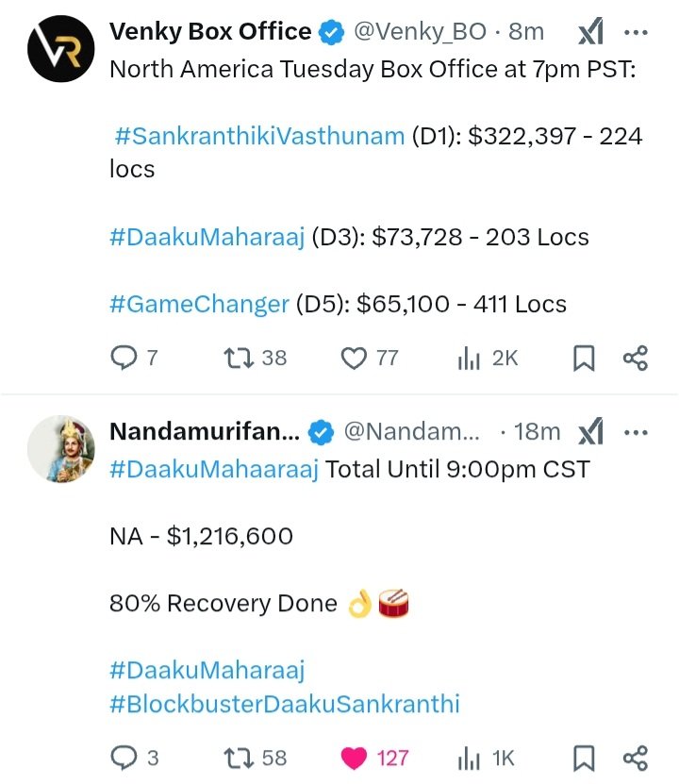Open Grok icon on Nandamurifan tweet

(590, 432)
